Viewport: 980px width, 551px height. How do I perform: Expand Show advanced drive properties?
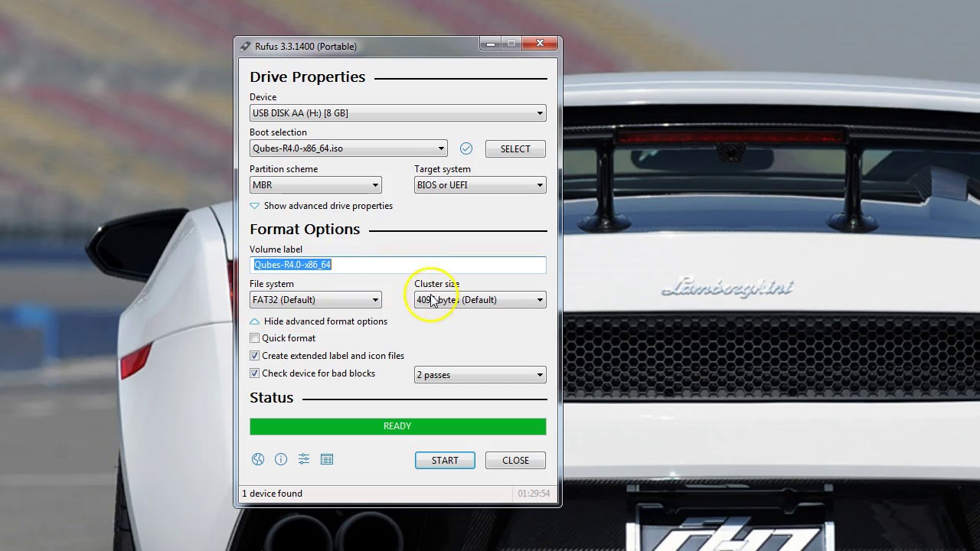pyautogui.click(x=321, y=206)
